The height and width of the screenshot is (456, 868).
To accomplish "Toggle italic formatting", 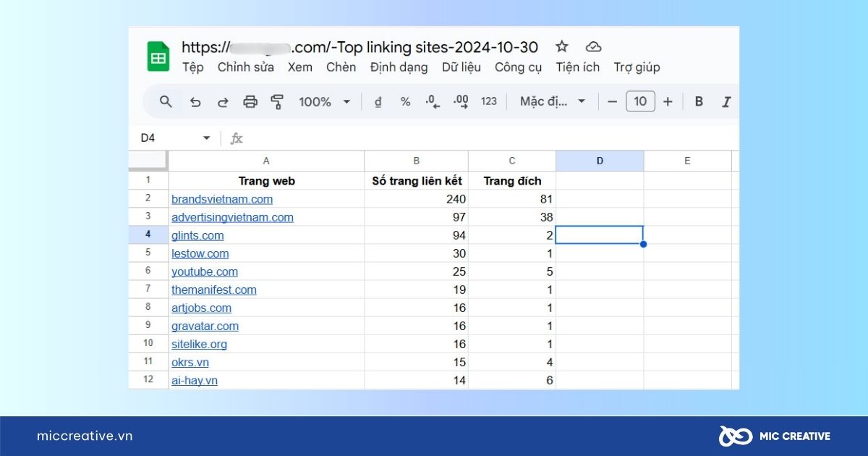I will click(x=726, y=102).
